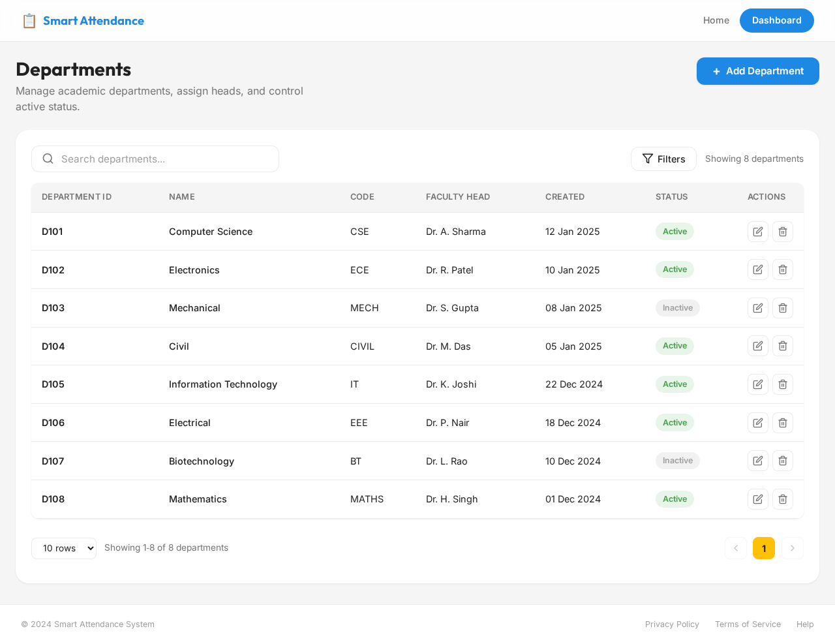Image resolution: width=835 pixels, height=644 pixels.
Task: Open the 10 rows per page dropdown
Action: 64,548
